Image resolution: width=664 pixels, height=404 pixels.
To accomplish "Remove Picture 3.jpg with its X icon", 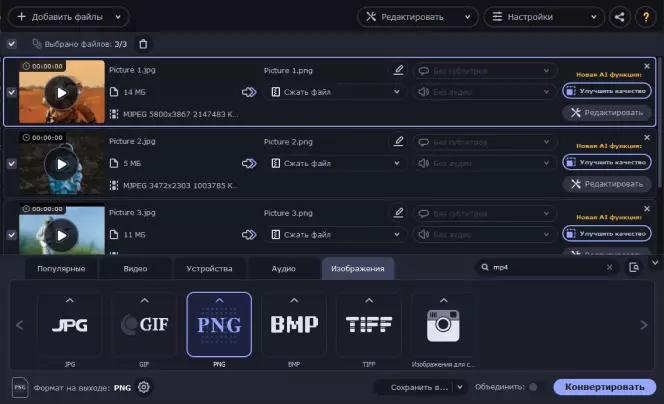I will point(647,208).
